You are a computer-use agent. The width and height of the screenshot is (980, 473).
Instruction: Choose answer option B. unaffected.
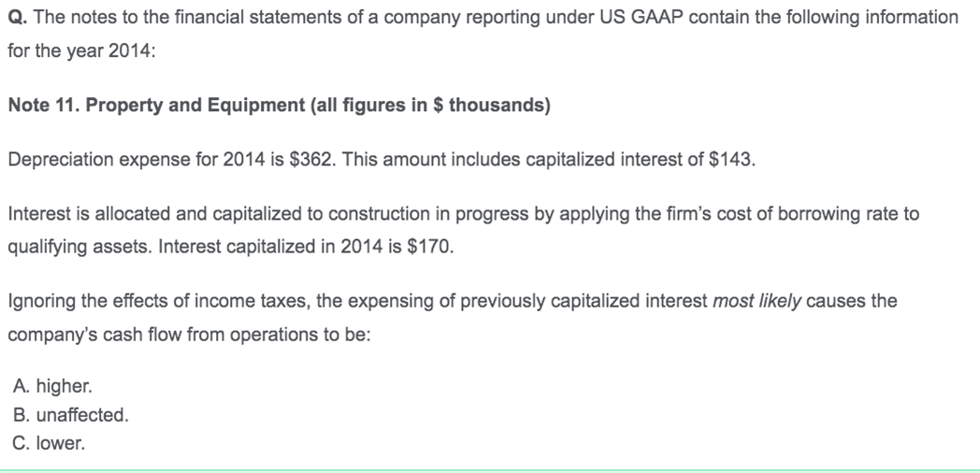[70, 416]
